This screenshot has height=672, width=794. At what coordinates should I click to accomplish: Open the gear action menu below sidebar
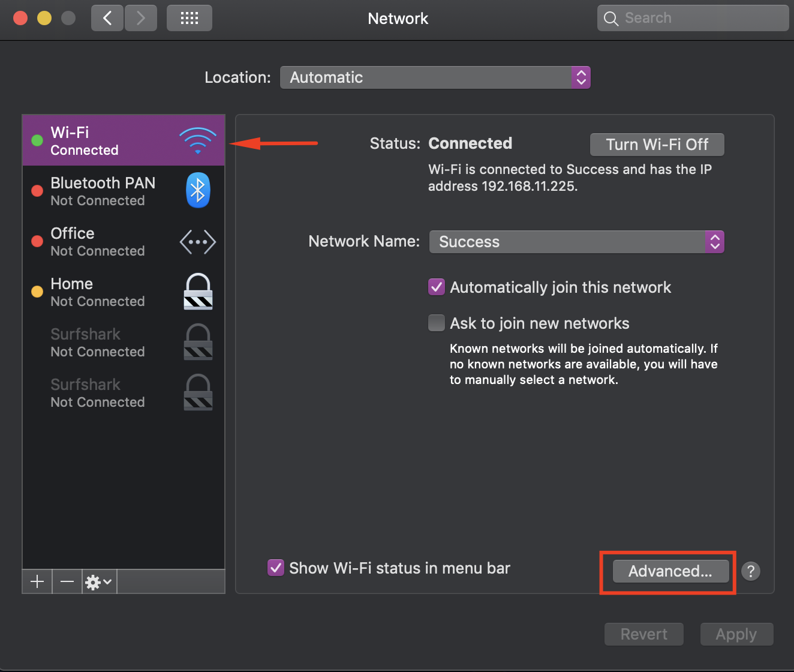(98, 581)
